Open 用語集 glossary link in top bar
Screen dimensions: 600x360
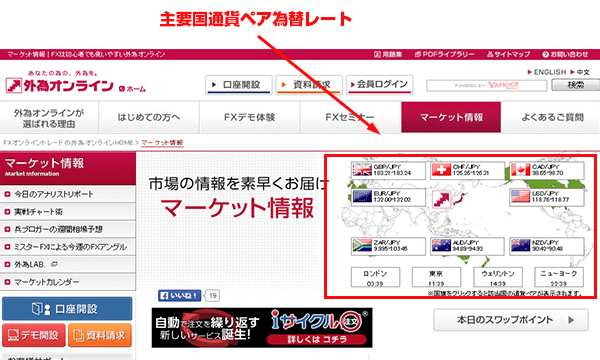point(388,54)
